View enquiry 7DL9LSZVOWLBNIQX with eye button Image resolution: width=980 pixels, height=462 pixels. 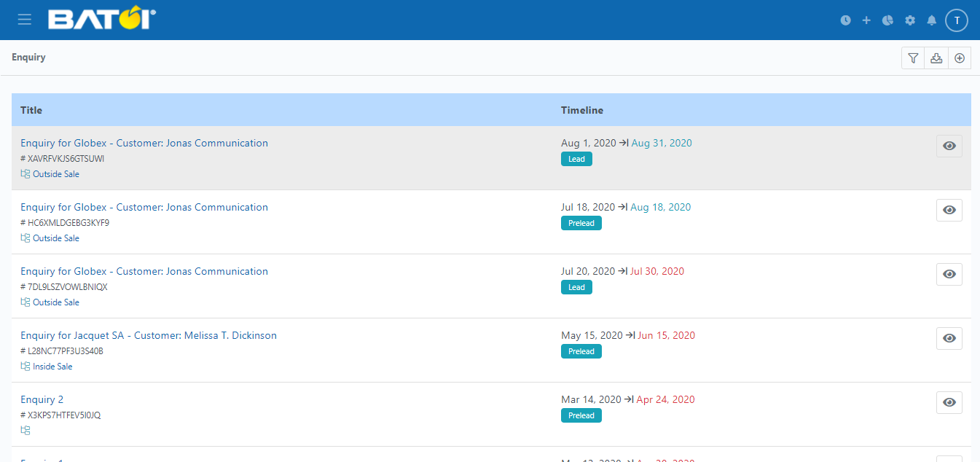point(949,274)
